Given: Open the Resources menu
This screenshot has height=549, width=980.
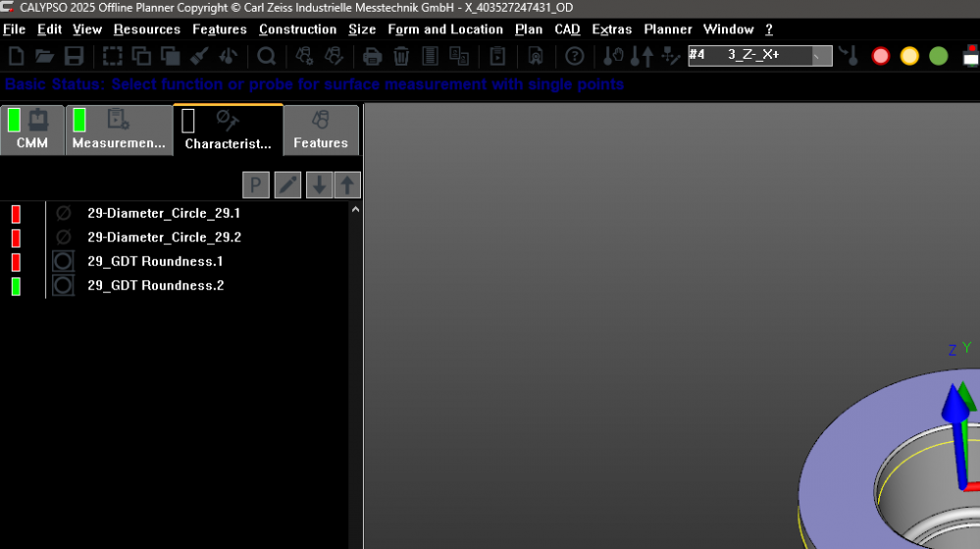Looking at the screenshot, I should 147,29.
